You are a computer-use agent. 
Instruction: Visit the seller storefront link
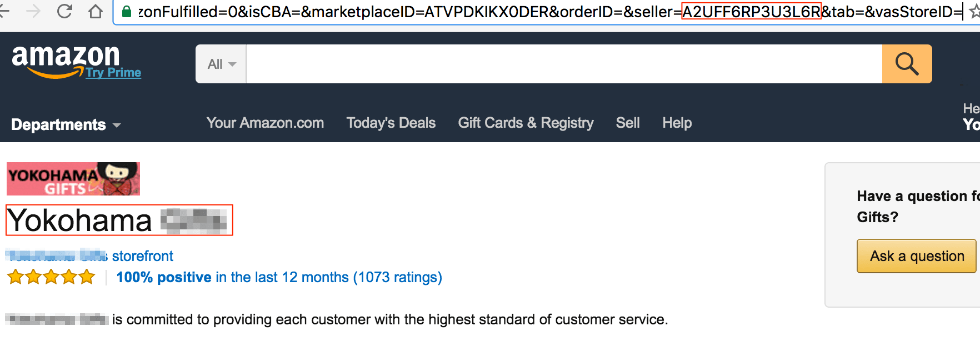[x=142, y=256]
